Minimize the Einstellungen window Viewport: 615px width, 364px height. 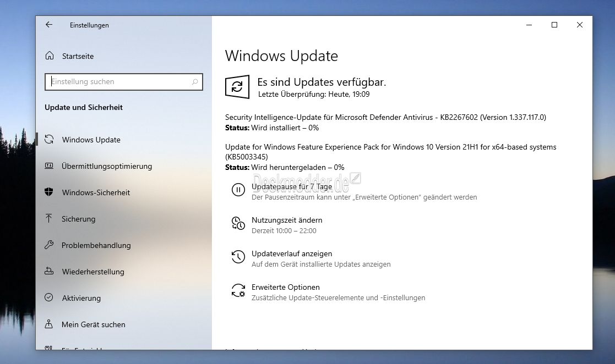pyautogui.click(x=529, y=25)
